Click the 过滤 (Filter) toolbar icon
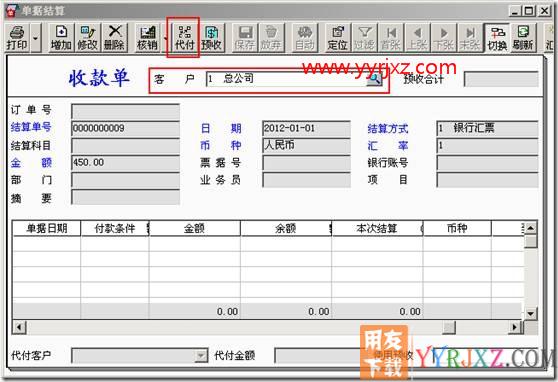This screenshot has width=558, height=382. coord(364,38)
